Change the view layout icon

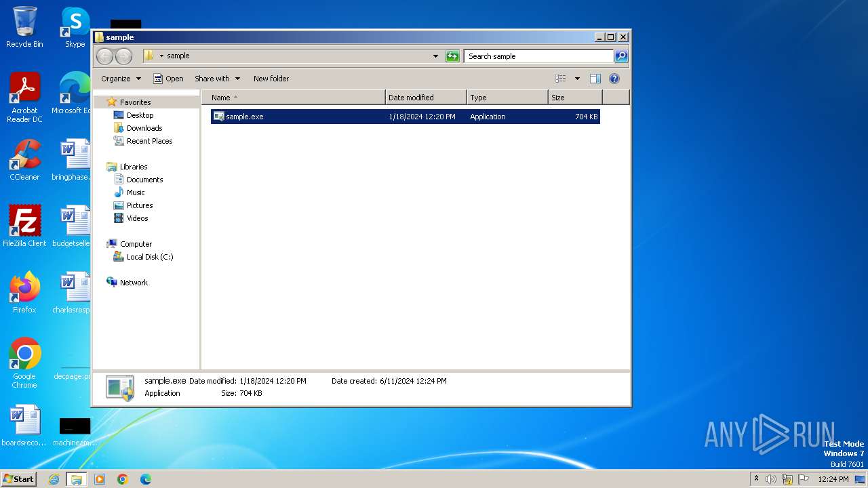(560, 79)
